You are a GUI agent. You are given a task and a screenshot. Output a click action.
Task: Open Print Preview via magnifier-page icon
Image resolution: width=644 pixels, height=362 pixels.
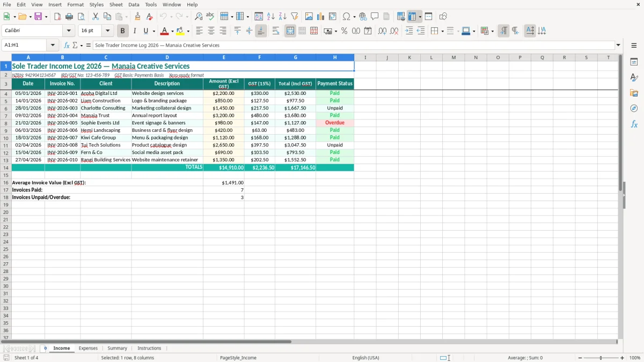click(81, 17)
